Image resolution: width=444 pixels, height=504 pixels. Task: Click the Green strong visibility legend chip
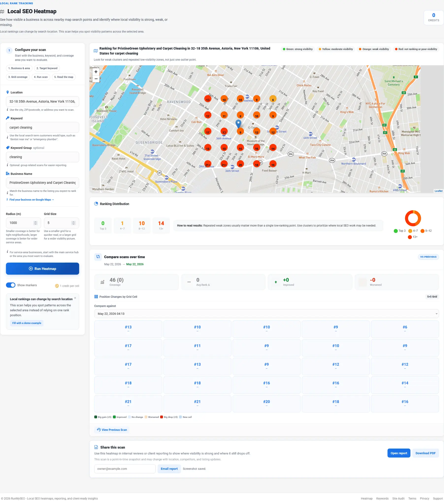pyautogui.click(x=297, y=49)
